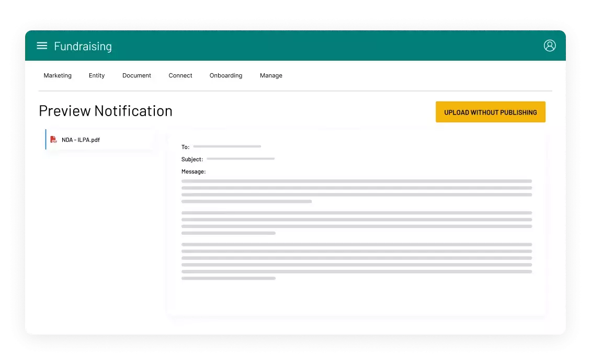The height and width of the screenshot is (364, 591).
Task: Go to the Connect tab
Action: 180,75
